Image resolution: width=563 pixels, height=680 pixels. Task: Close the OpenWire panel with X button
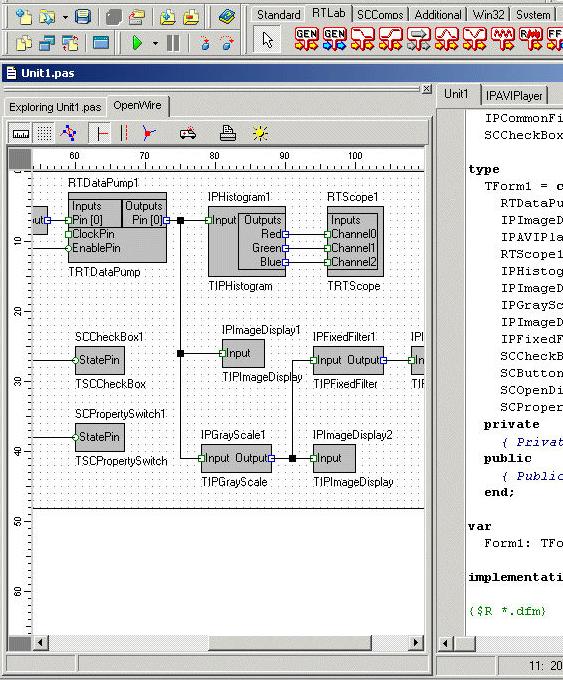pos(427,88)
